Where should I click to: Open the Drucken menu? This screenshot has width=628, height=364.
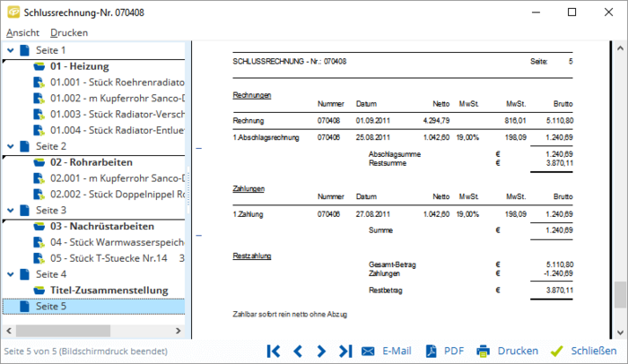point(69,32)
